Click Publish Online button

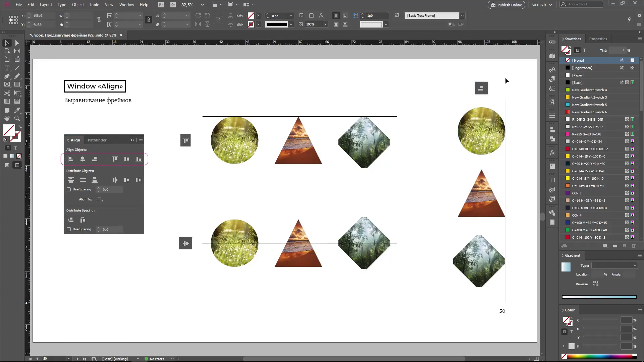[x=506, y=5]
